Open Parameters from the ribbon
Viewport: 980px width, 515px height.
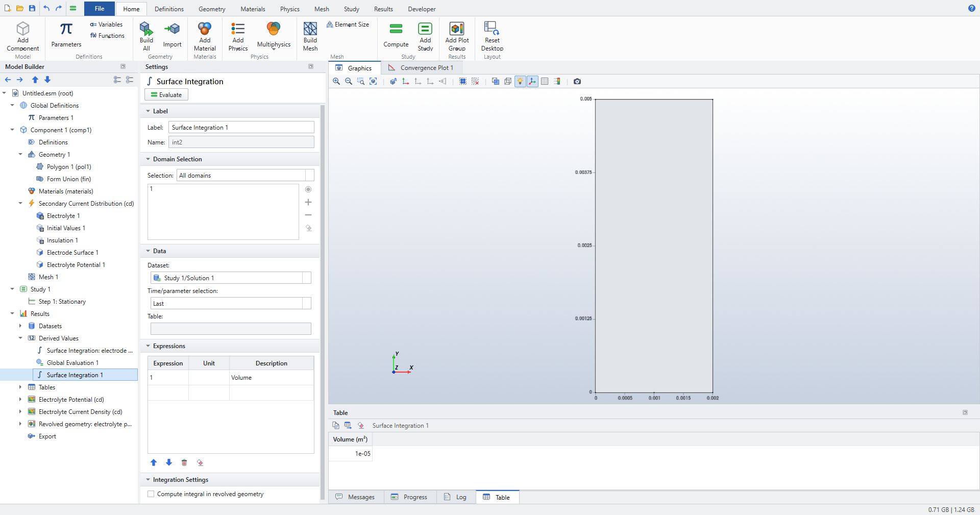66,35
